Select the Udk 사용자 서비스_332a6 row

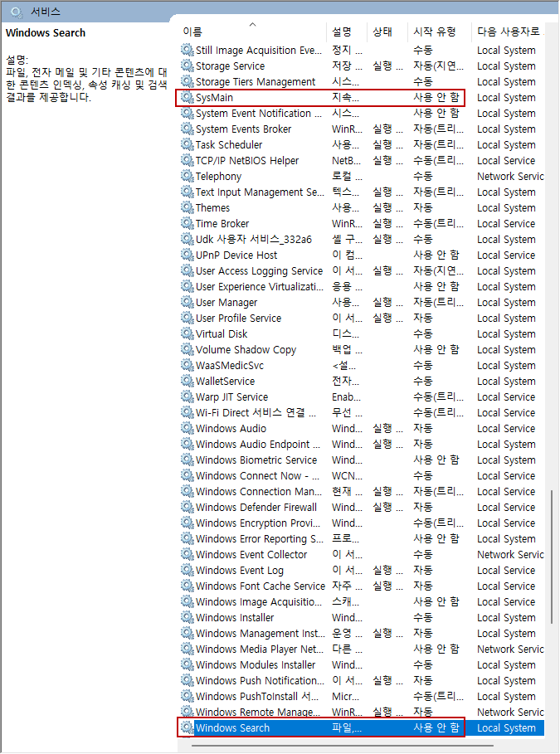(x=363, y=239)
